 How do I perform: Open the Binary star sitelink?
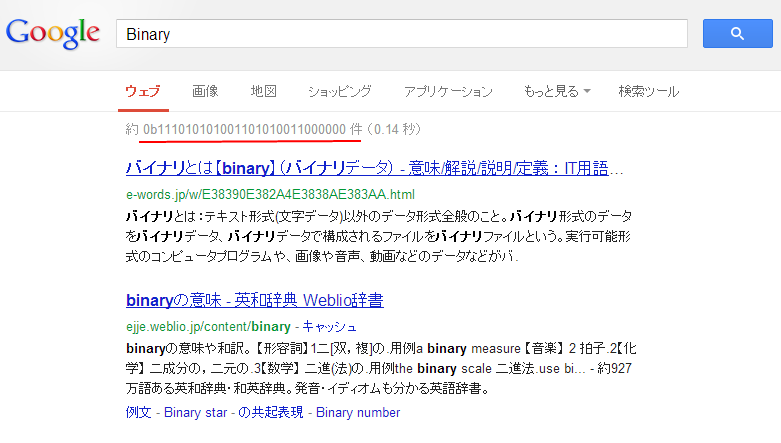pos(196,412)
